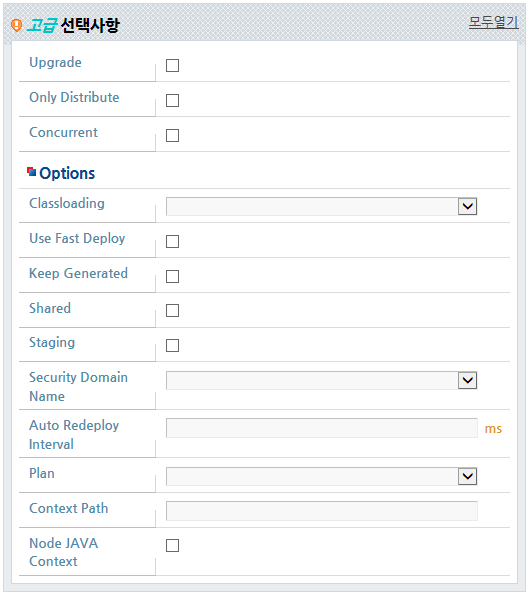
Task: Click the Auto Redeploy Interval label
Action: pos(74,435)
